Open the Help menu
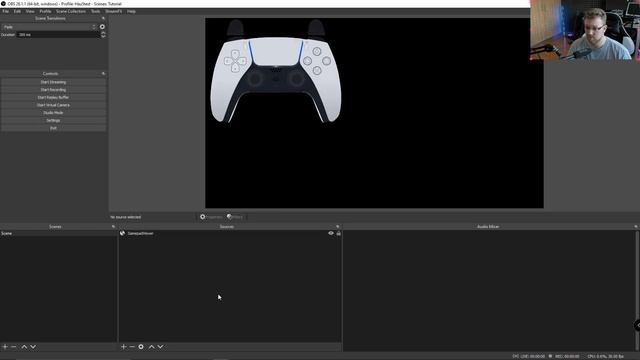The height and width of the screenshot is (360, 640). point(131,11)
